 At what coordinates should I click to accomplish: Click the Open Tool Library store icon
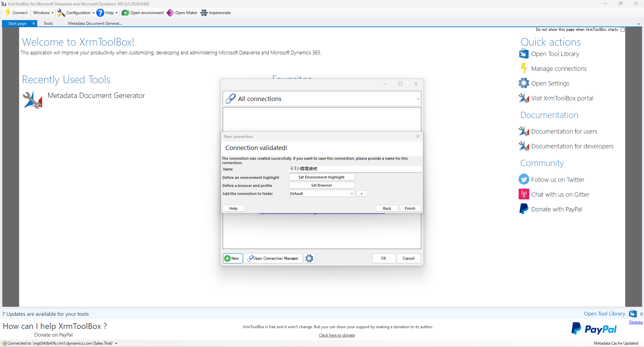[524, 54]
